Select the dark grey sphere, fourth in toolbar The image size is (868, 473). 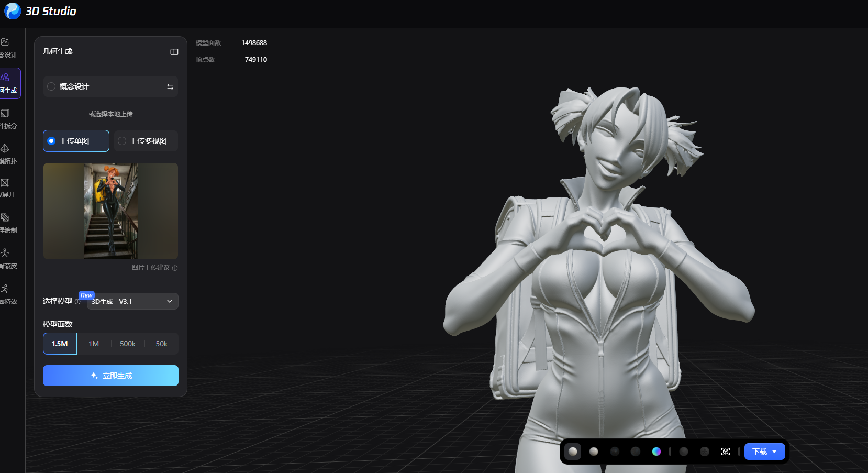pos(636,452)
